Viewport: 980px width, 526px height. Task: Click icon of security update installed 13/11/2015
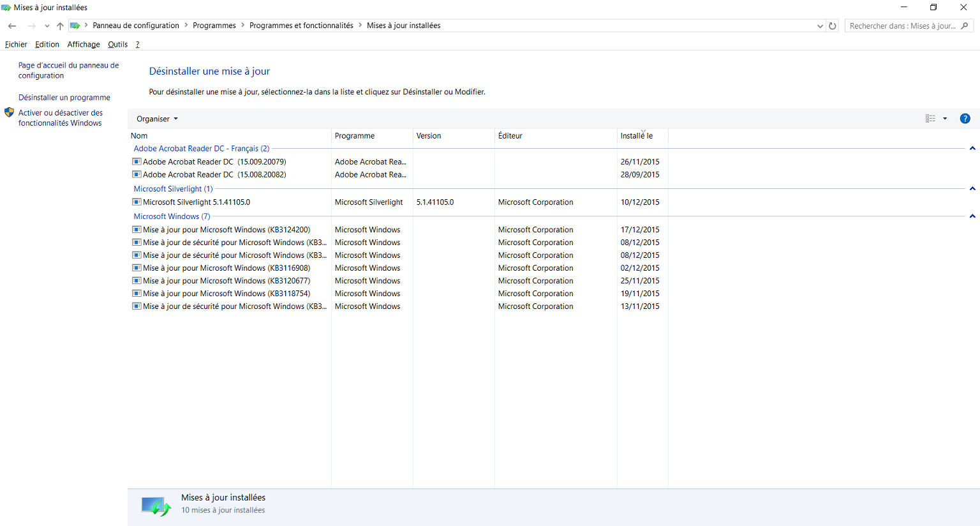[137, 306]
